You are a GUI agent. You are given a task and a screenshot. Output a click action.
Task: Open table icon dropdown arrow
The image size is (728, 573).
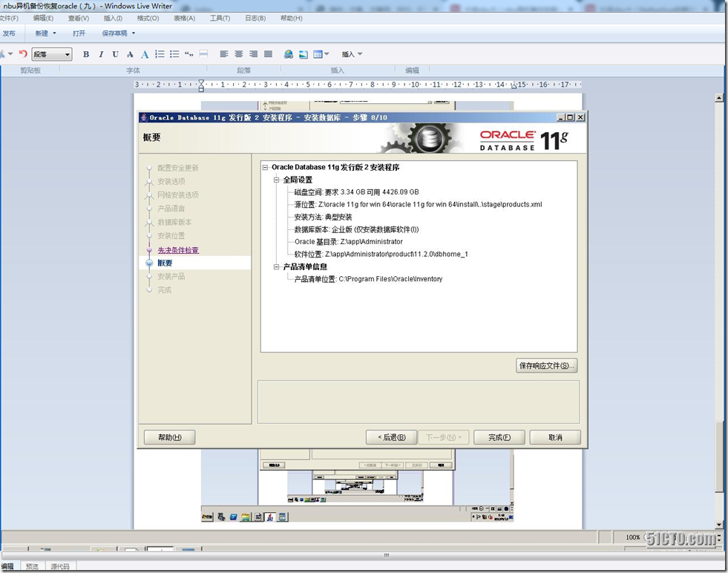click(327, 54)
